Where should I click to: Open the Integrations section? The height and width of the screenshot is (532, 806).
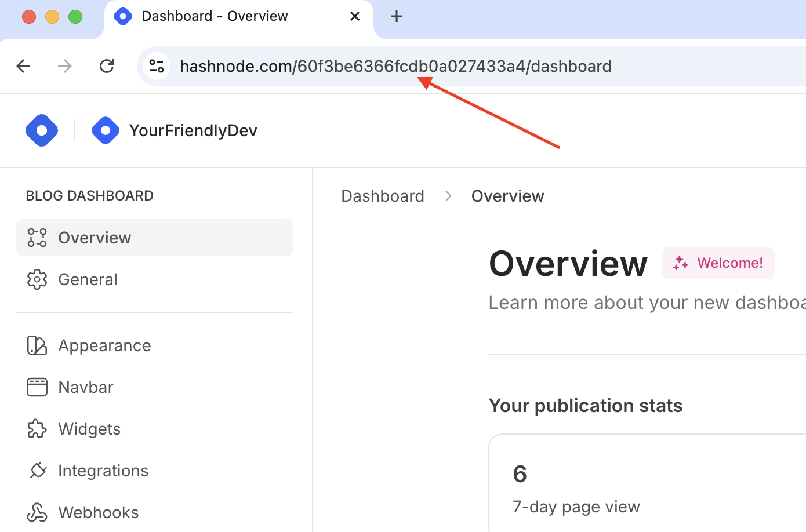[155, 471]
